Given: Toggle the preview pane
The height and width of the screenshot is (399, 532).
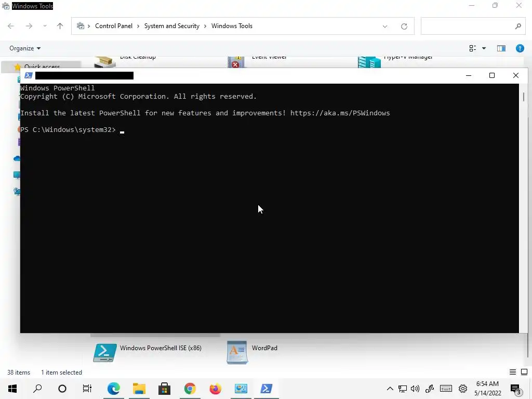Looking at the screenshot, I should tap(501, 48).
